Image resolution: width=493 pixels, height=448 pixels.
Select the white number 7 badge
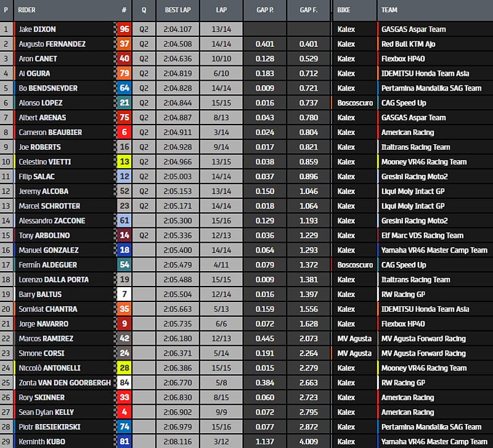tap(124, 295)
